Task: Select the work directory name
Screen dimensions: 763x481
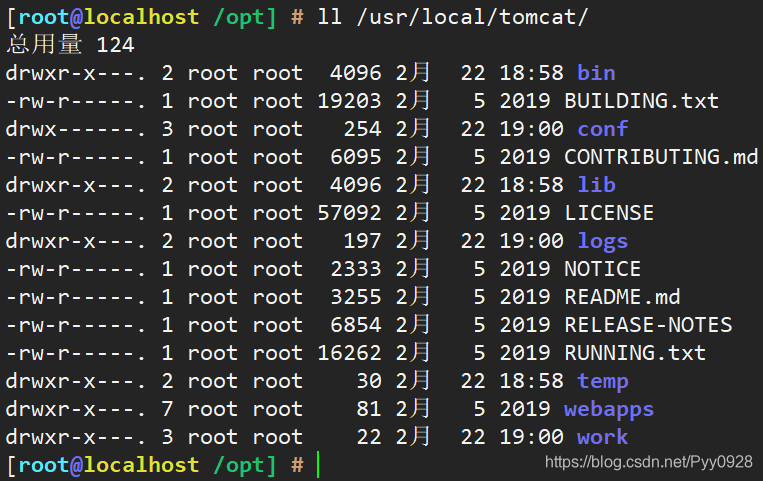Action: click(x=602, y=437)
